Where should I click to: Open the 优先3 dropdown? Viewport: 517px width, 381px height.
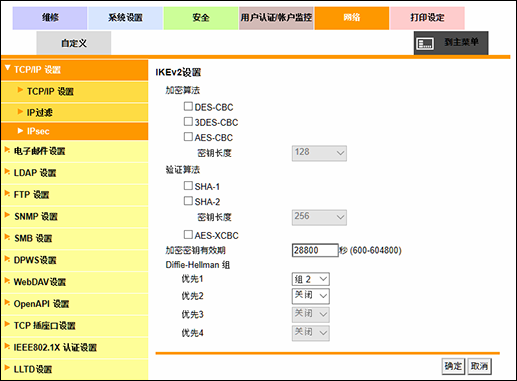[311, 315]
